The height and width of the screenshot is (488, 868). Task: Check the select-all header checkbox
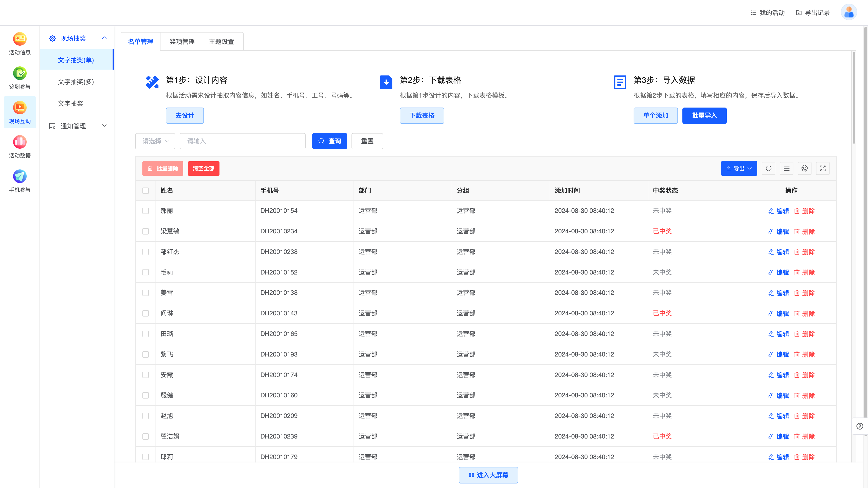coord(146,191)
